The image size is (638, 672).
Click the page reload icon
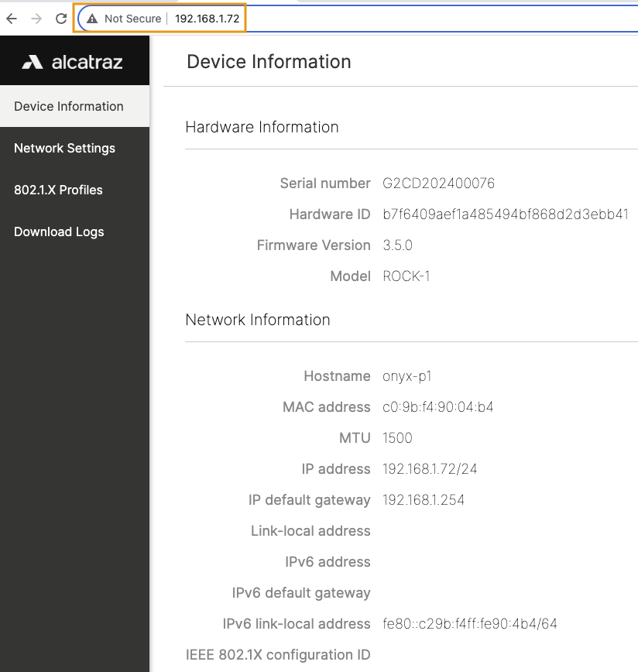tap(60, 19)
